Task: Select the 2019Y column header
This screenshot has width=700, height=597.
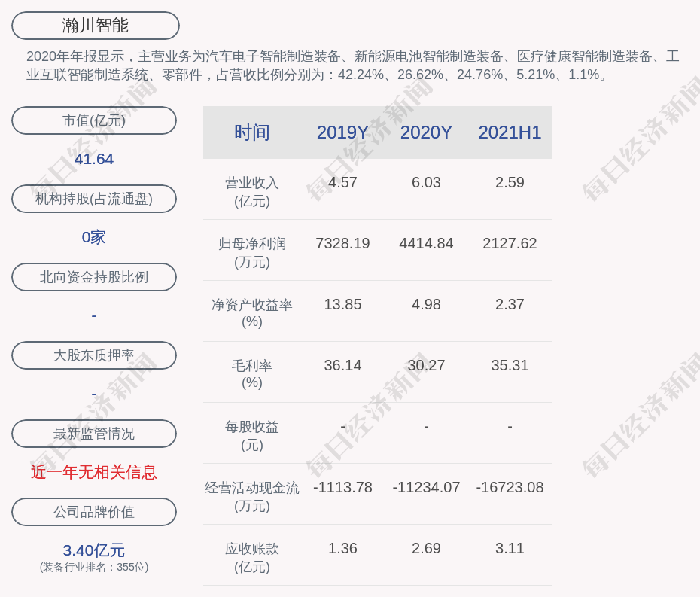Action: pos(342,132)
